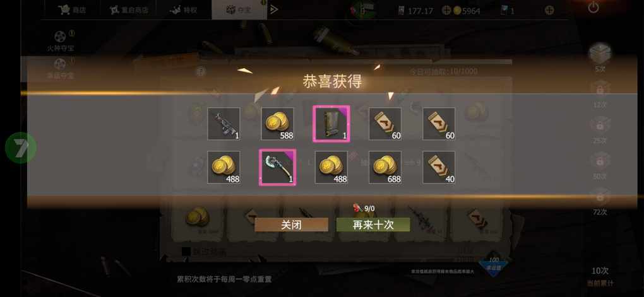Click 关闭 to close the rewards popup
Screen dimensions: 644x297
tap(291, 225)
